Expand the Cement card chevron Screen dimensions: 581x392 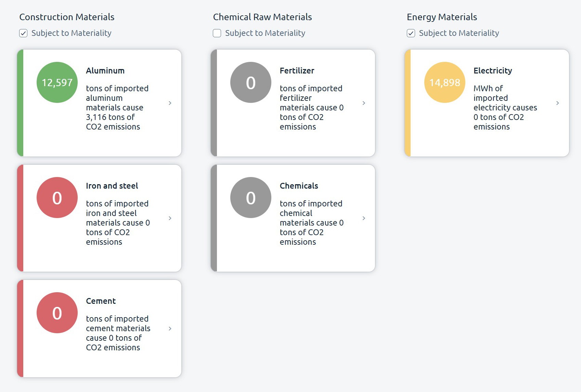(170, 328)
